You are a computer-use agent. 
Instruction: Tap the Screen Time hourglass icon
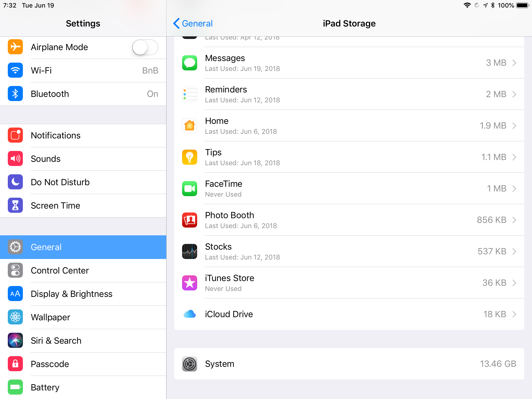(x=15, y=205)
